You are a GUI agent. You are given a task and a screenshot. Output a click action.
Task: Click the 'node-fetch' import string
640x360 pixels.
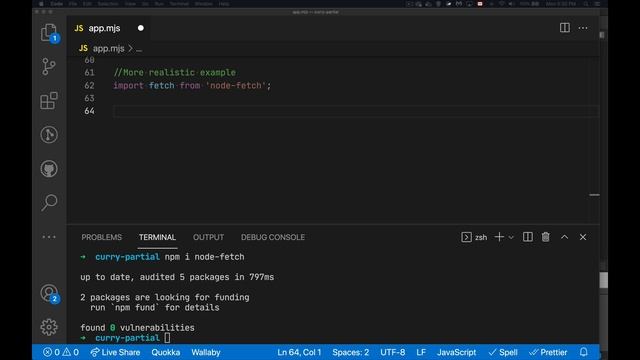click(x=236, y=85)
